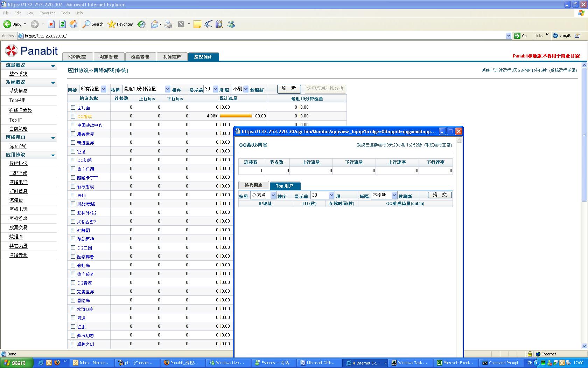The image size is (588, 368).
Task: Check the 面对面 protocol checkbox
Action: [73, 108]
